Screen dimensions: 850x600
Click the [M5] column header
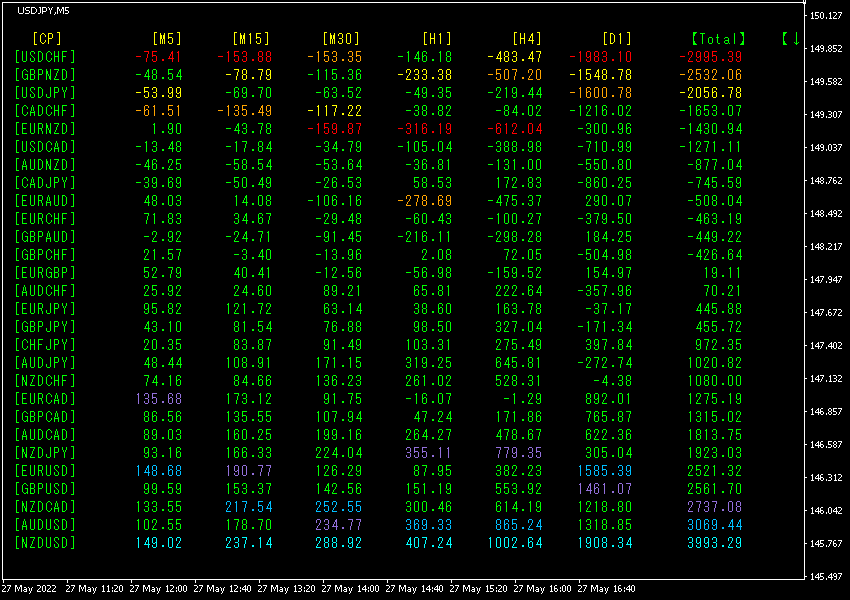[x=167, y=38]
